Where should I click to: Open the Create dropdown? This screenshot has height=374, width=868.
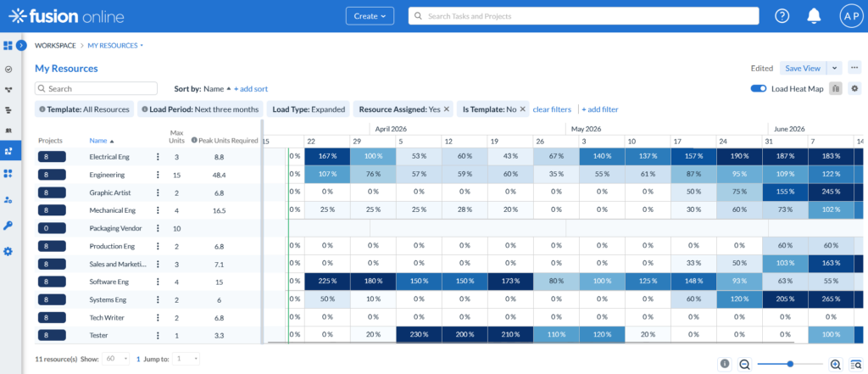tap(370, 16)
